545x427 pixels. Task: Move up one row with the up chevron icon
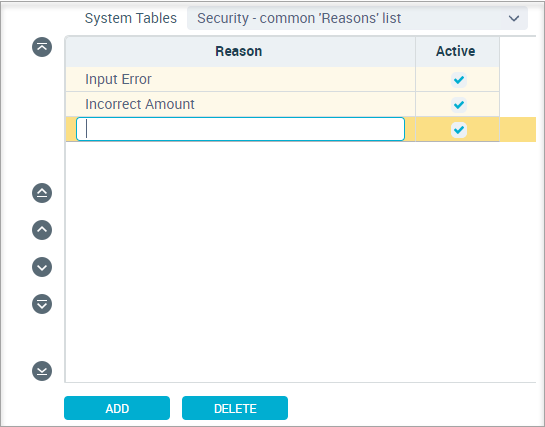[42, 230]
